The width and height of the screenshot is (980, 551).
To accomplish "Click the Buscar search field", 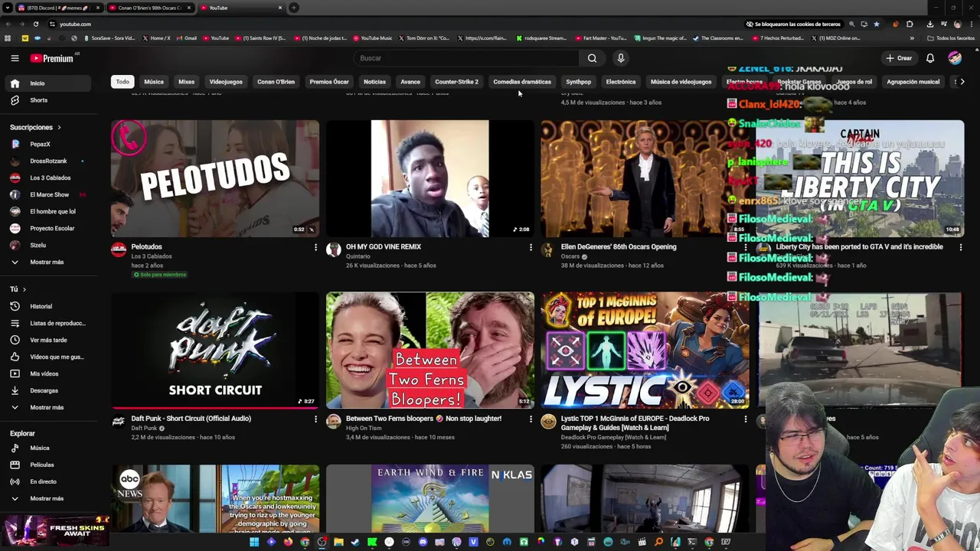I will click(x=466, y=58).
